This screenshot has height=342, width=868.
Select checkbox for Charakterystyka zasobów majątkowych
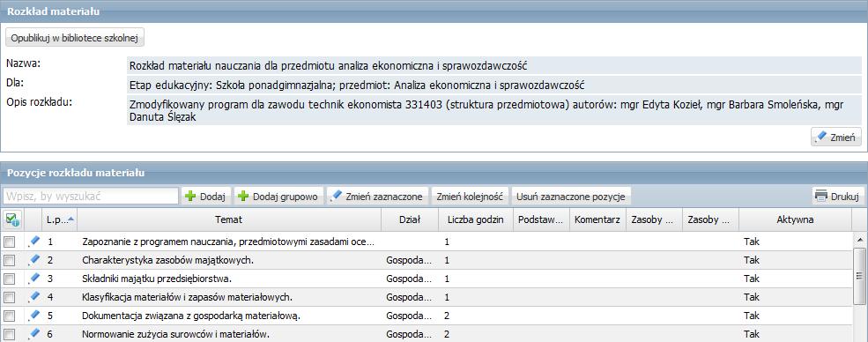pos(9,261)
